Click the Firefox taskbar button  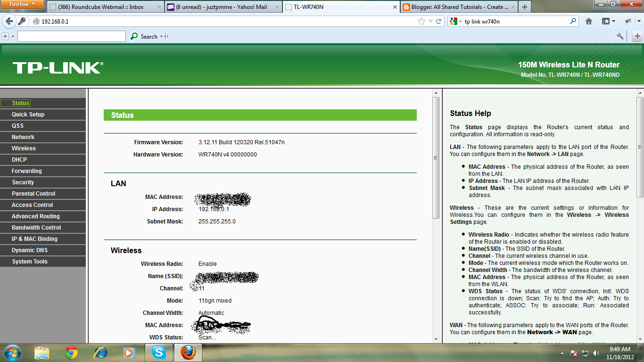(x=188, y=353)
